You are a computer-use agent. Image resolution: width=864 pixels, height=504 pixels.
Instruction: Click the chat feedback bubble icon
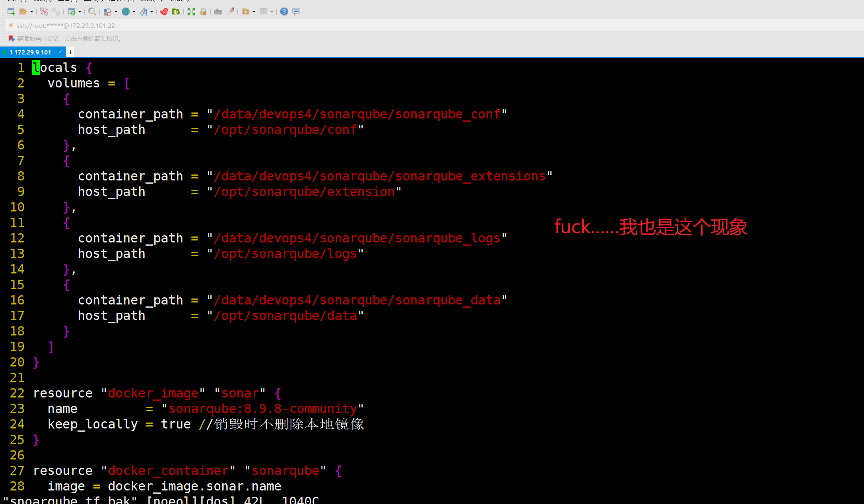pyautogui.click(x=296, y=12)
